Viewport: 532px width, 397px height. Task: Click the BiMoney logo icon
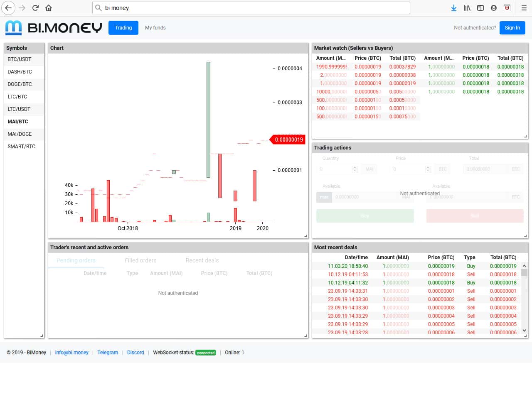click(13, 28)
